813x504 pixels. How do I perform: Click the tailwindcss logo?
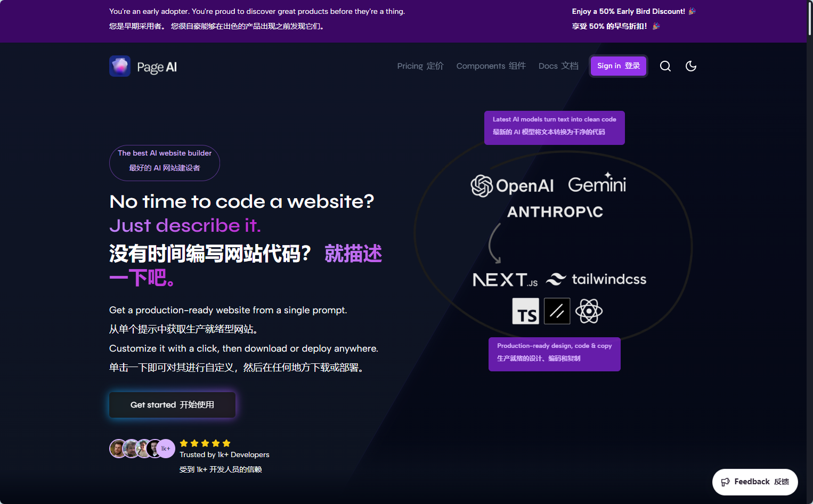pyautogui.click(x=596, y=279)
